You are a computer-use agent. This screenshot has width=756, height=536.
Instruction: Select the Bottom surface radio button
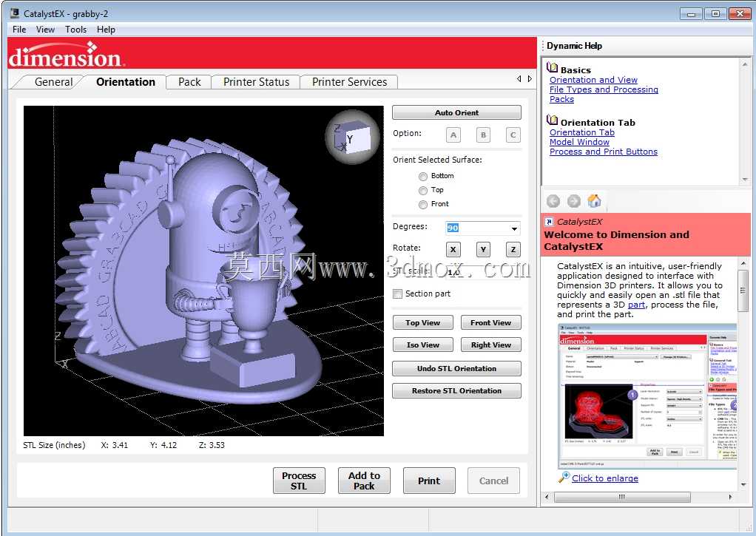tap(423, 177)
